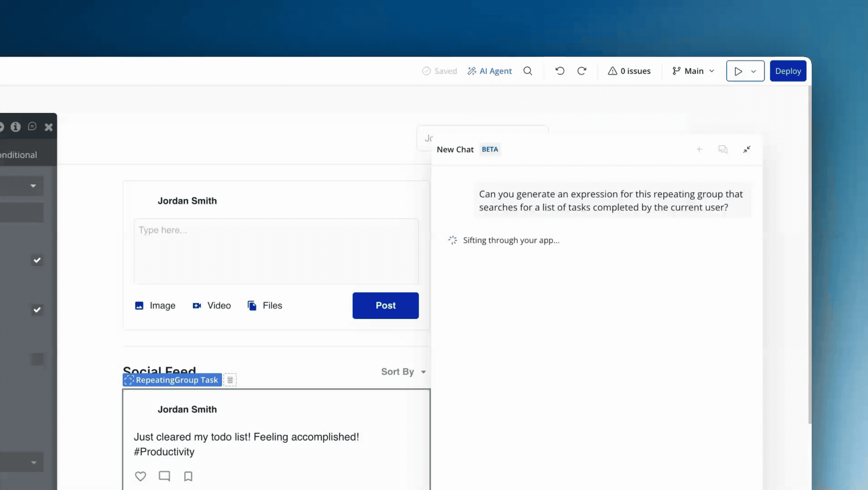The image size is (868, 490).
Task: Open comment icon under the post
Action: (x=164, y=476)
